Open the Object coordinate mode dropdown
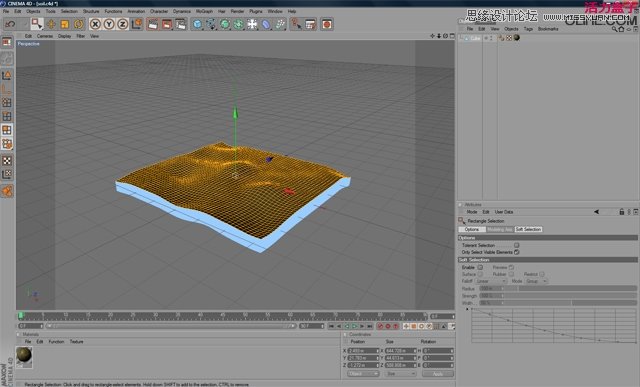The height and width of the screenshot is (387, 640). [363, 374]
